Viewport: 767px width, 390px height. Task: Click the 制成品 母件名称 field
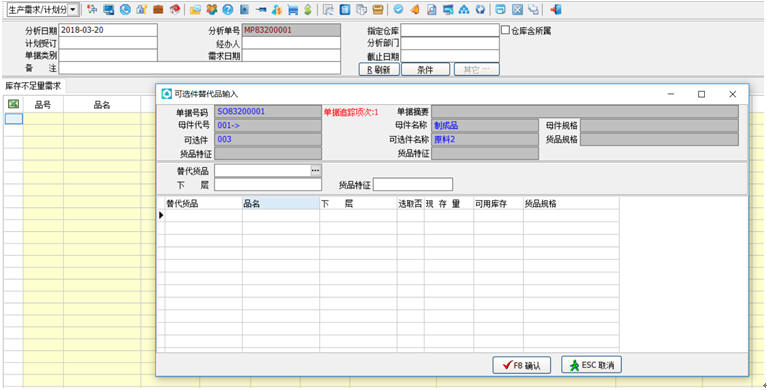click(x=485, y=126)
